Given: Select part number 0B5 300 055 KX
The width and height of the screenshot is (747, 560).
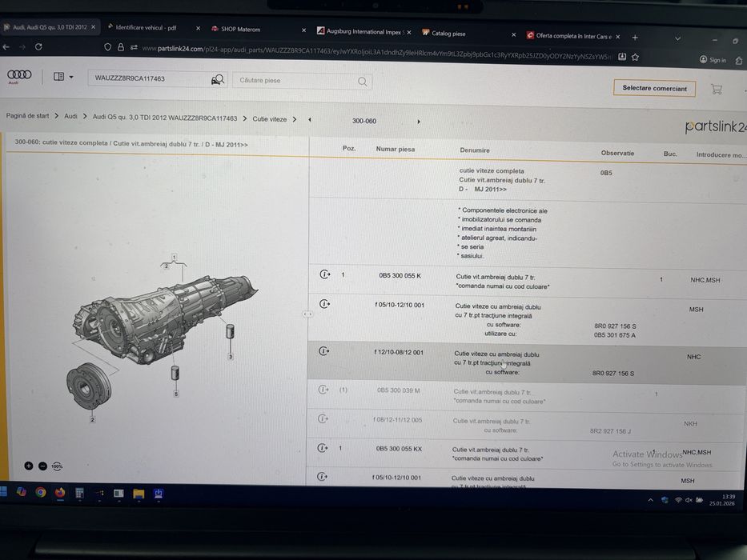Looking at the screenshot, I should point(399,449).
